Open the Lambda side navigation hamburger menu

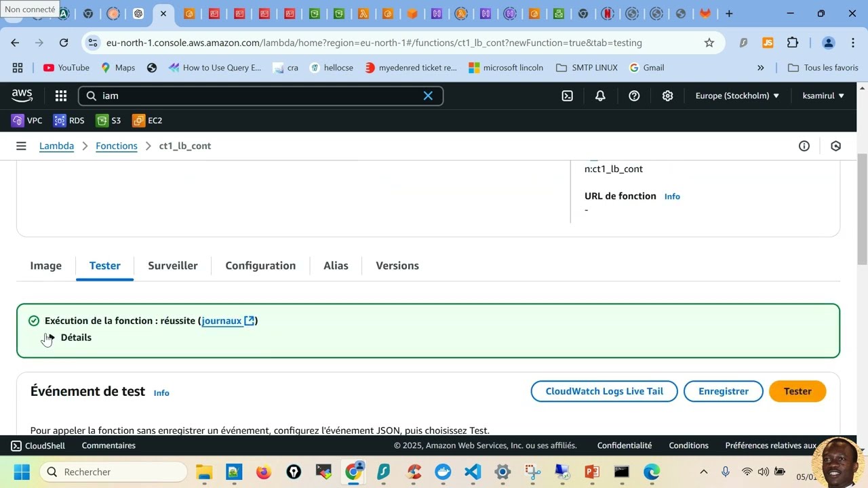[21, 146]
